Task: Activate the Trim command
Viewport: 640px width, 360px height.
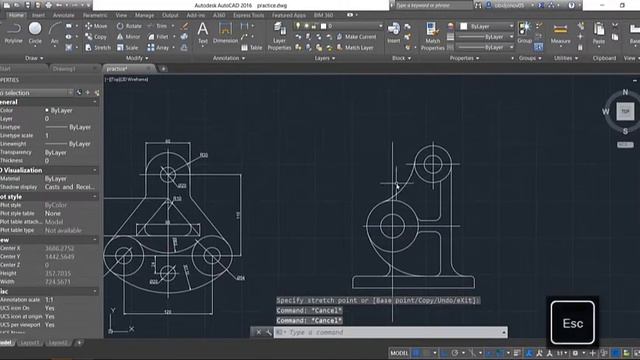Action: [158, 26]
